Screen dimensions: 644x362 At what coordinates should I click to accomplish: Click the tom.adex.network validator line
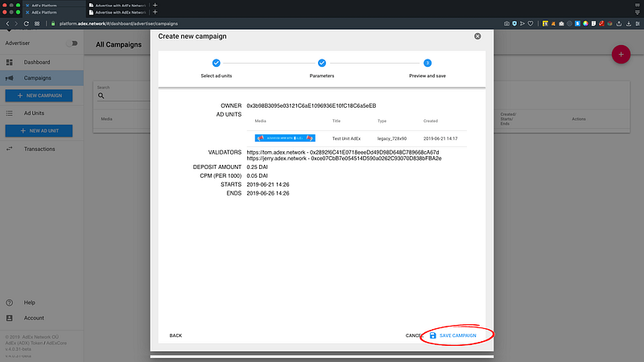(x=343, y=152)
